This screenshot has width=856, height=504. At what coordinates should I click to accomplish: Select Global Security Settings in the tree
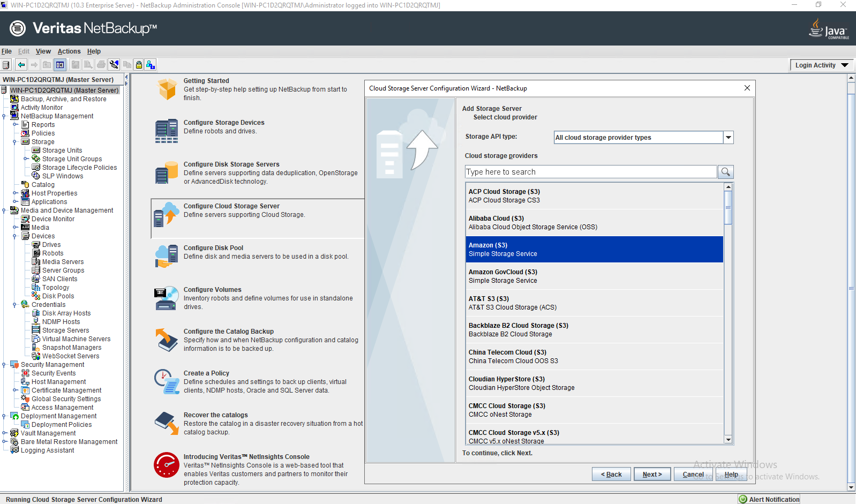tap(66, 399)
